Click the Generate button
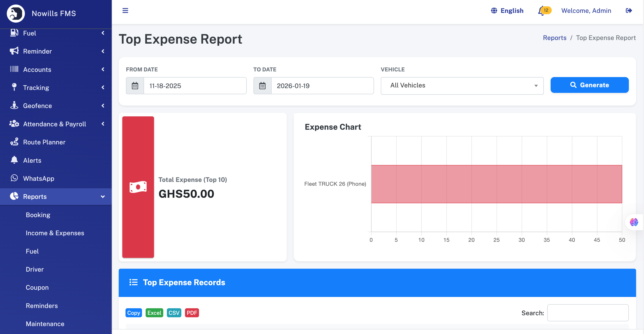The height and width of the screenshot is (334, 644). (589, 85)
